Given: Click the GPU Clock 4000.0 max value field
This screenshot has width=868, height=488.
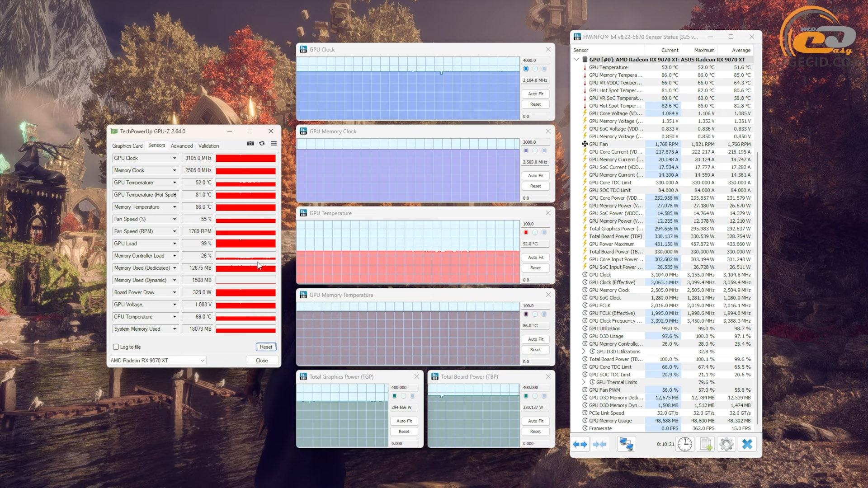Looking at the screenshot, I should 536,60.
